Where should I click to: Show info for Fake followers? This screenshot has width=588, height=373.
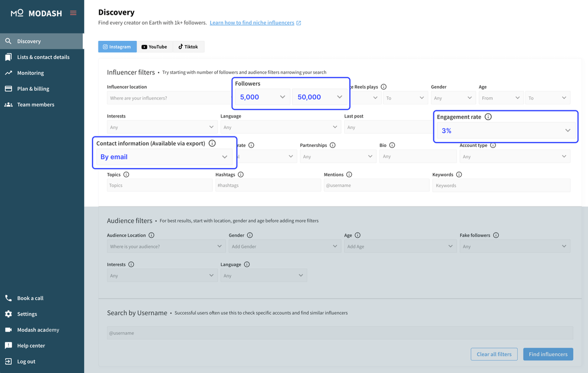pos(496,235)
